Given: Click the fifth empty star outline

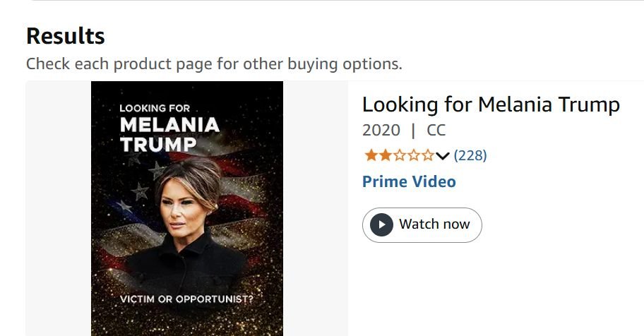Looking at the screenshot, I should pos(427,155).
